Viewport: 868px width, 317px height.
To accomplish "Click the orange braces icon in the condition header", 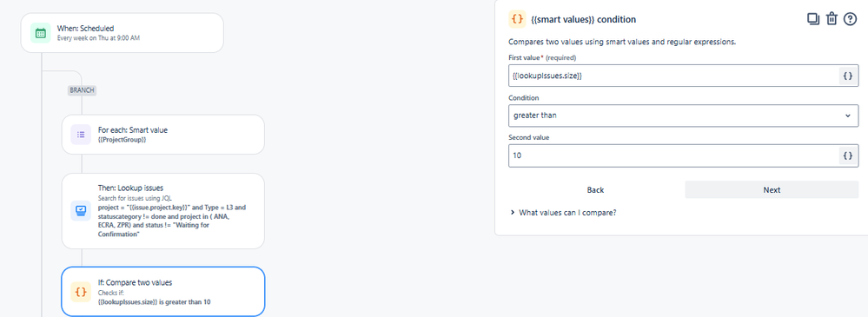I will click(x=517, y=19).
